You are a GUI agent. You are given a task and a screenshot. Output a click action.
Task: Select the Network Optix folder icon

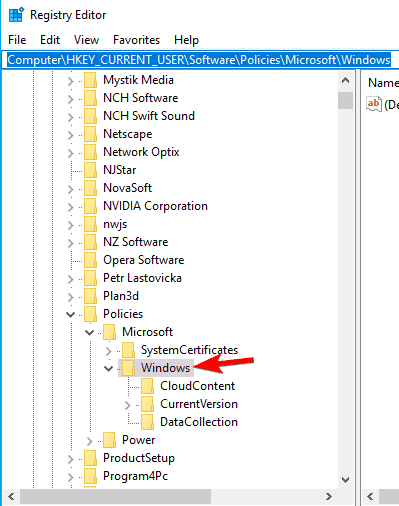[90, 152]
